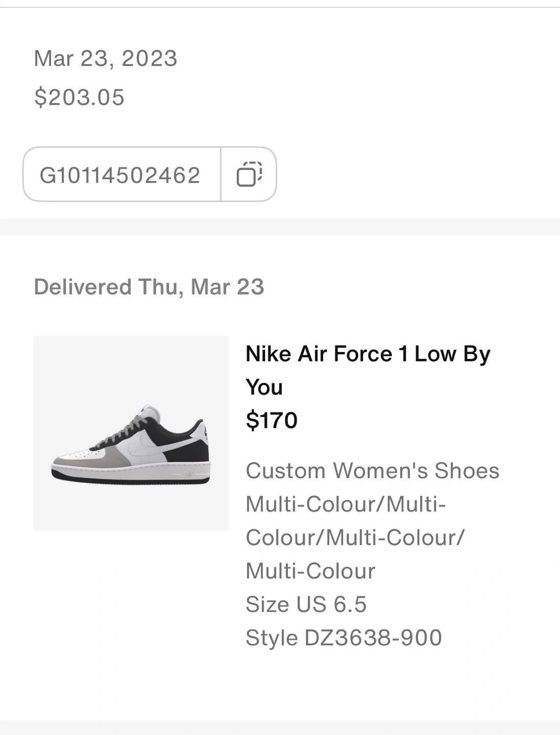Open the Air Force 1 shoe thumbnail
Screen dimensions: 560x735
click(x=131, y=433)
